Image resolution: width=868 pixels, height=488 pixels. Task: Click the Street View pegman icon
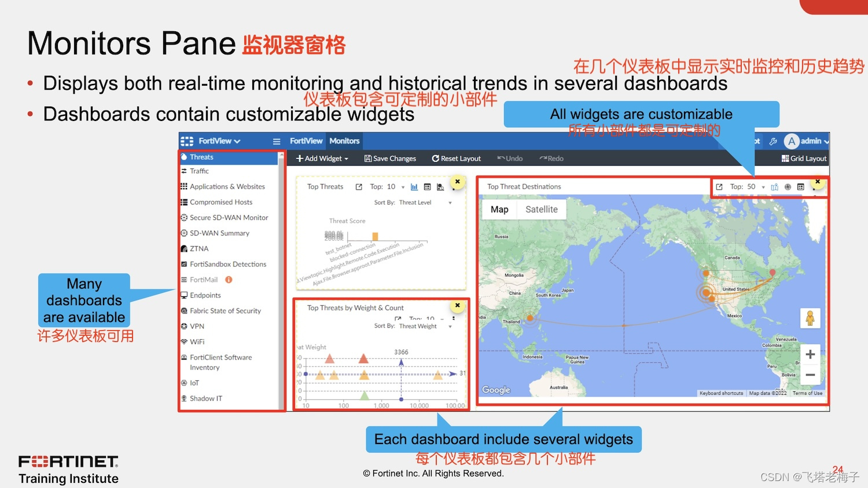tap(810, 318)
